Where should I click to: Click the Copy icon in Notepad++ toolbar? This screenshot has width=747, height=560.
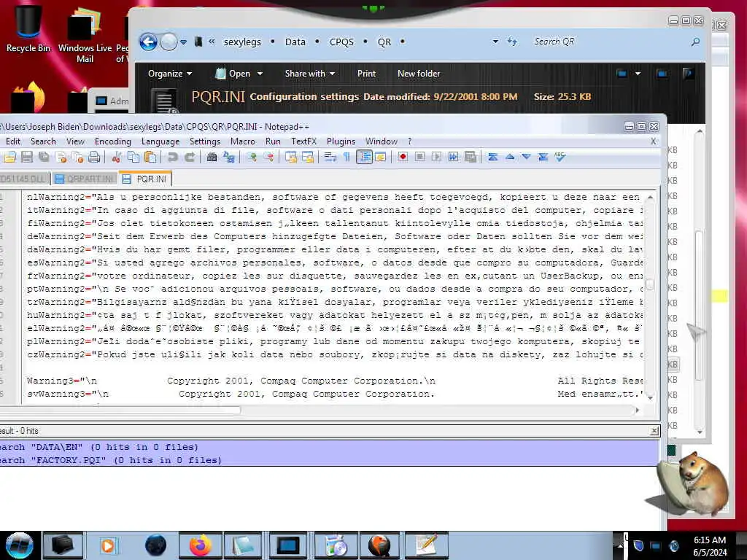133,157
